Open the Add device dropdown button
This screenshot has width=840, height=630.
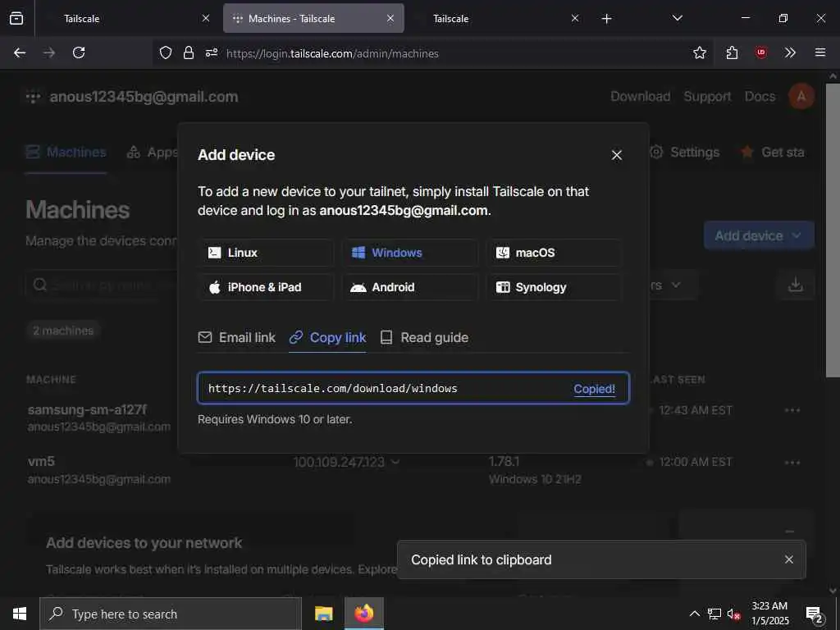[759, 235]
